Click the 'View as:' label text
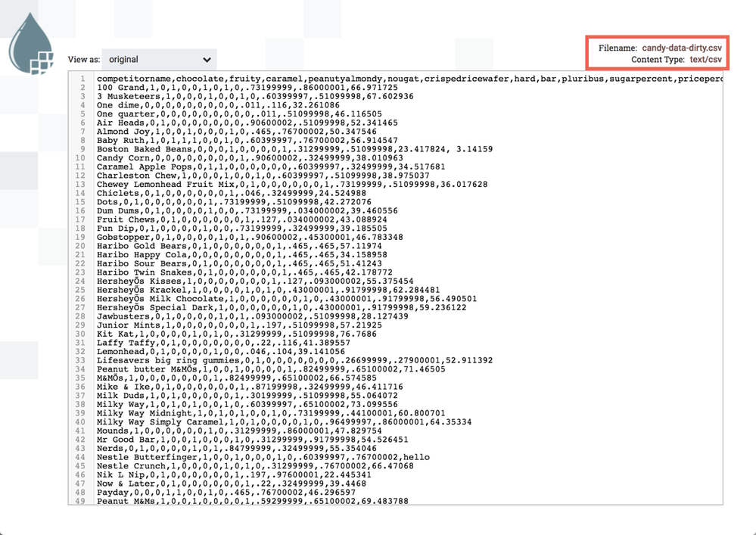This screenshot has width=756, height=535. tap(83, 60)
